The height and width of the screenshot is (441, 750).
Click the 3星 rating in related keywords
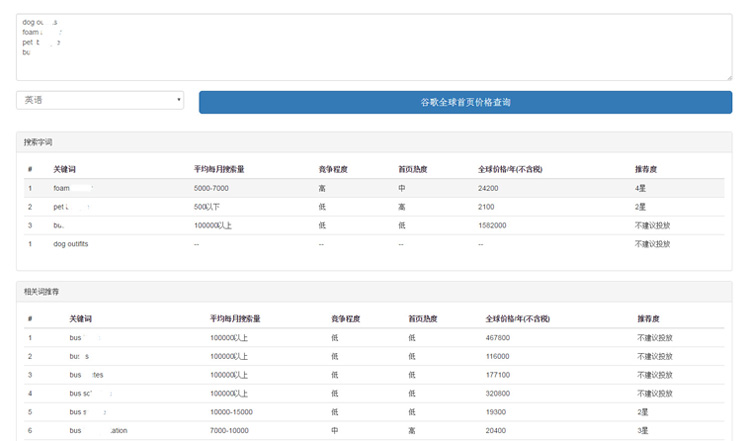tap(643, 430)
